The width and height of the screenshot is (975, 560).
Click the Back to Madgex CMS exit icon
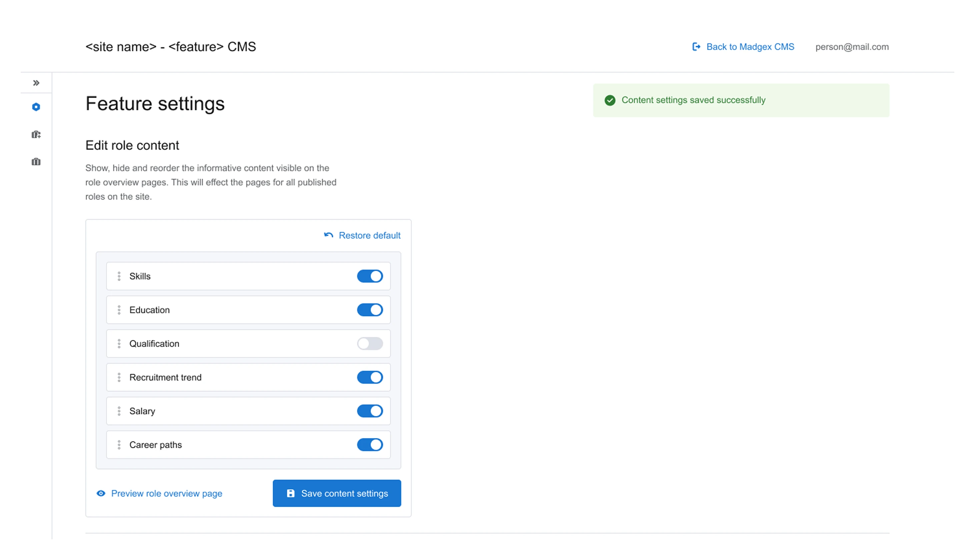696,47
